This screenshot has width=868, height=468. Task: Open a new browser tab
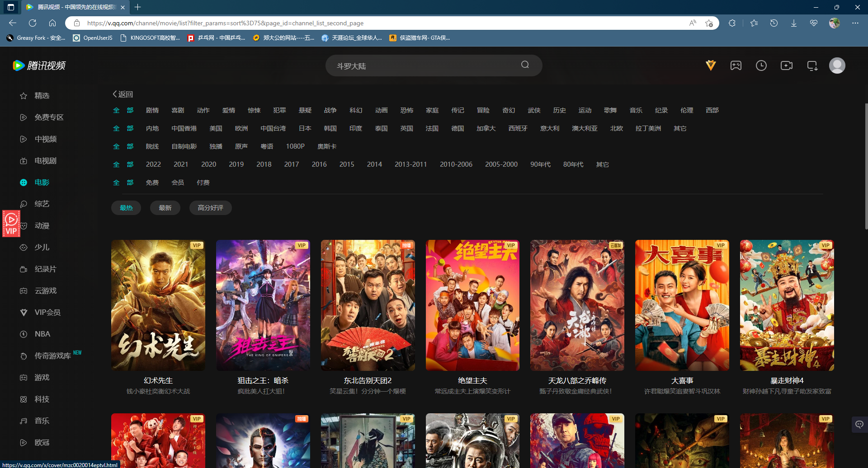(138, 7)
